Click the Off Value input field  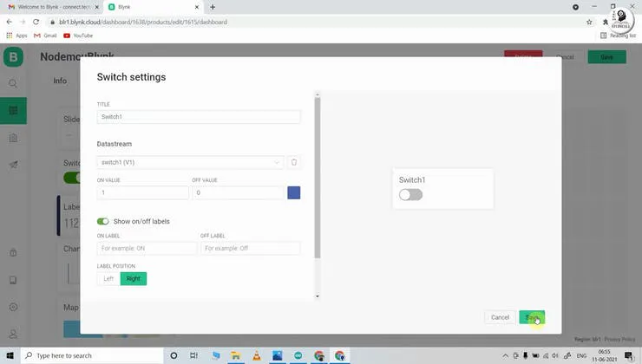click(239, 192)
